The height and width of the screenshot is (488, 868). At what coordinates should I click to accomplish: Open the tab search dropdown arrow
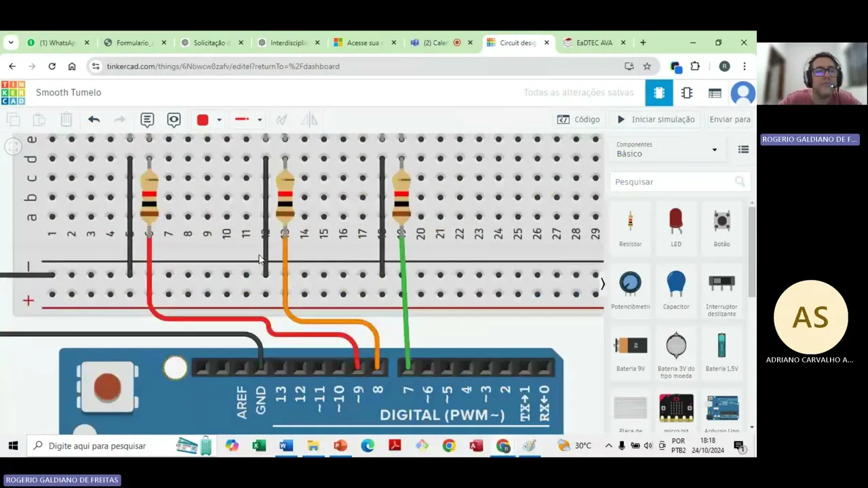pos(11,43)
